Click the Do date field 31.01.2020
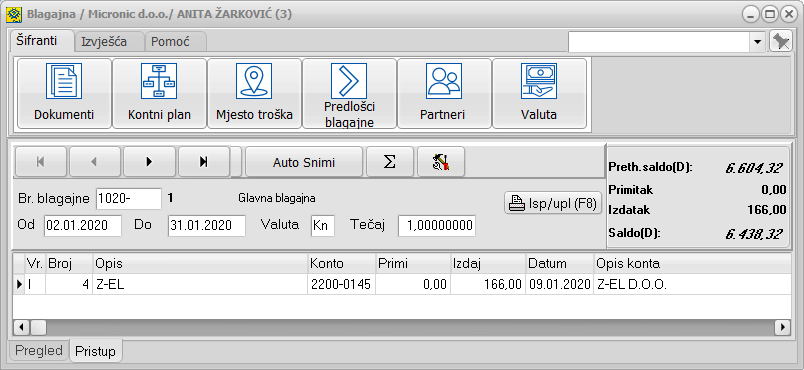Image resolution: width=804 pixels, height=370 pixels. pyautogui.click(x=207, y=225)
